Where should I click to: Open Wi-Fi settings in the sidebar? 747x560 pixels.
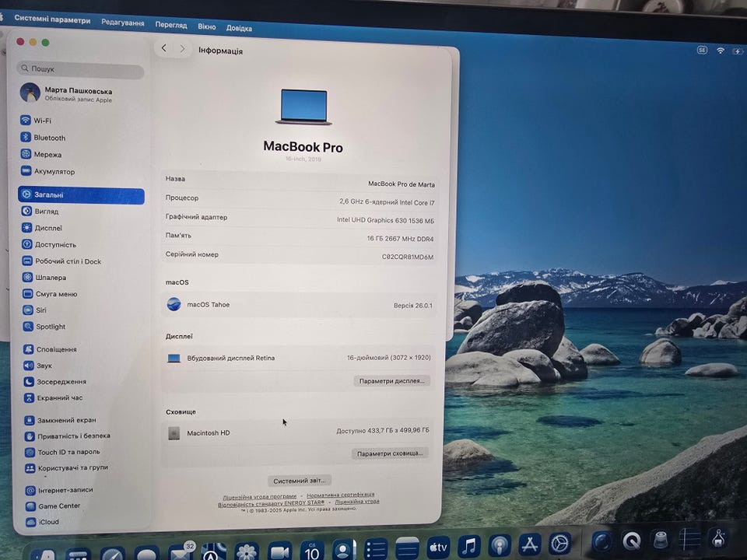click(36, 121)
